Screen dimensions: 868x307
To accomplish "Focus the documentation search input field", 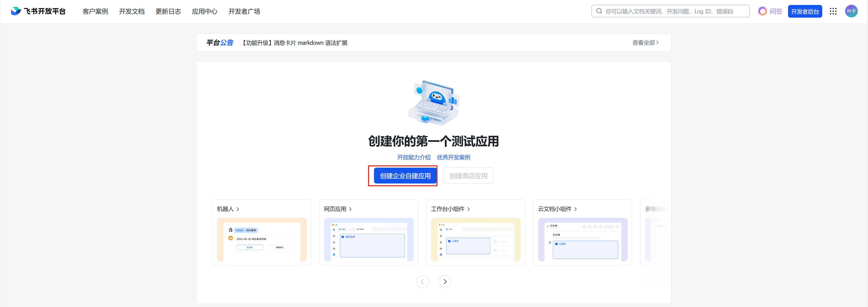I will 670,11.
